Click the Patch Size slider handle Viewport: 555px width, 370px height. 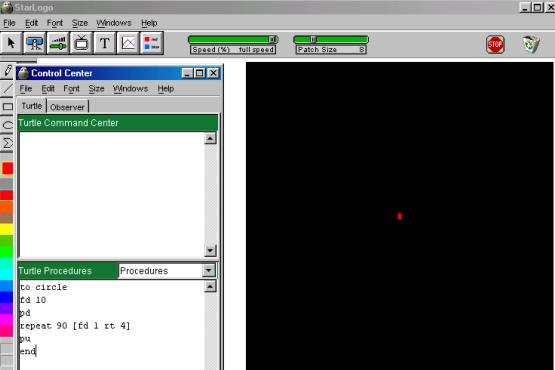[x=313, y=39]
